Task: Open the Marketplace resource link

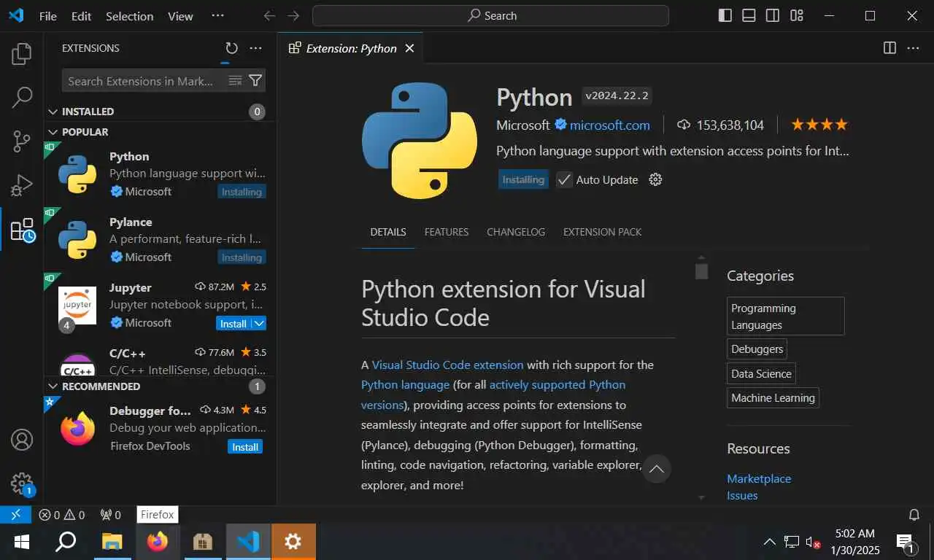Action: (x=759, y=478)
